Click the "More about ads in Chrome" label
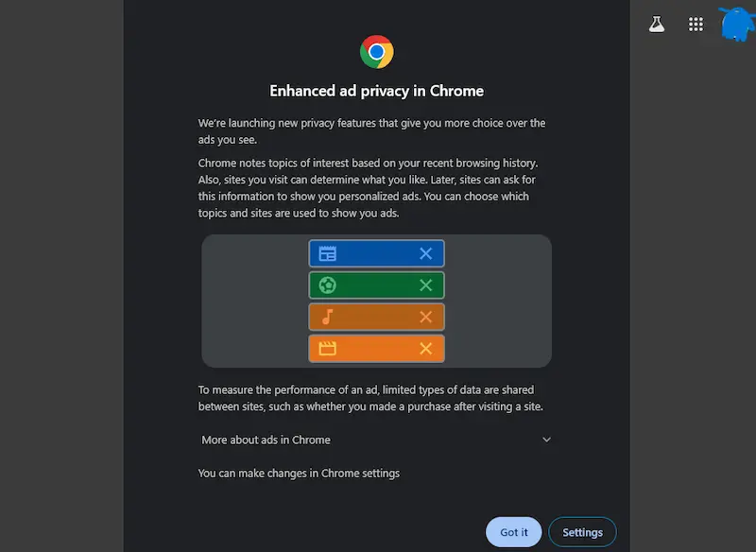This screenshot has height=552, width=756. tap(266, 440)
